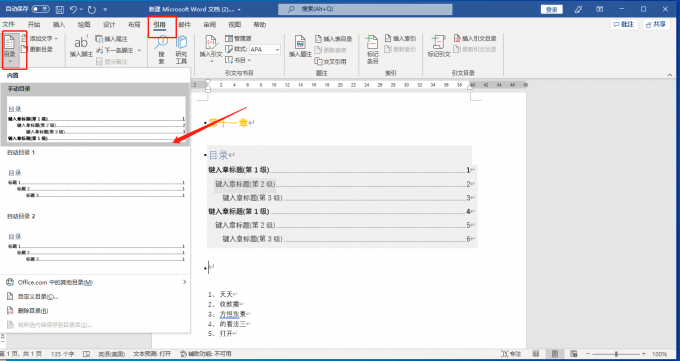Open the Undo history dropdown arrow
The height and width of the screenshot is (361, 680).
click(82, 9)
